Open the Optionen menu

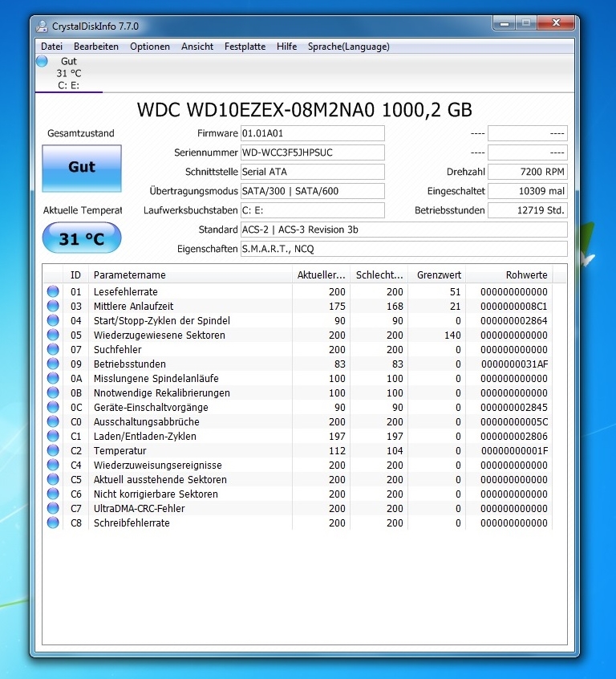tap(150, 47)
